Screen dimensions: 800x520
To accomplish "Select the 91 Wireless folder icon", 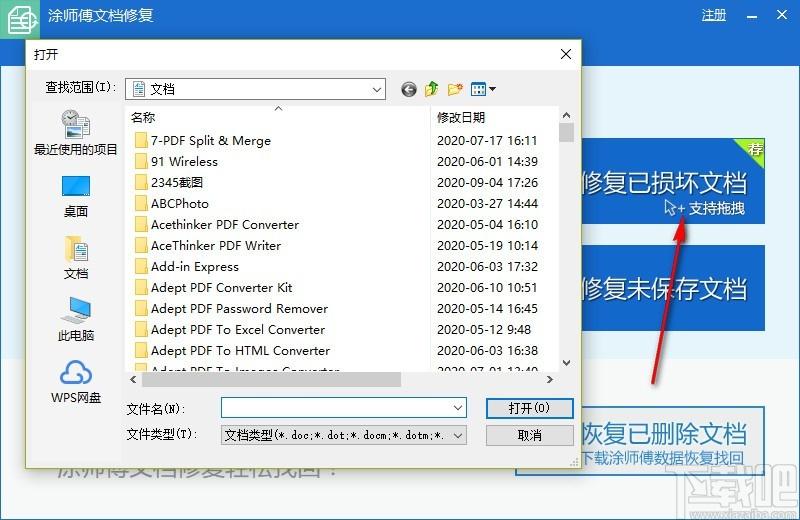I will [x=141, y=161].
